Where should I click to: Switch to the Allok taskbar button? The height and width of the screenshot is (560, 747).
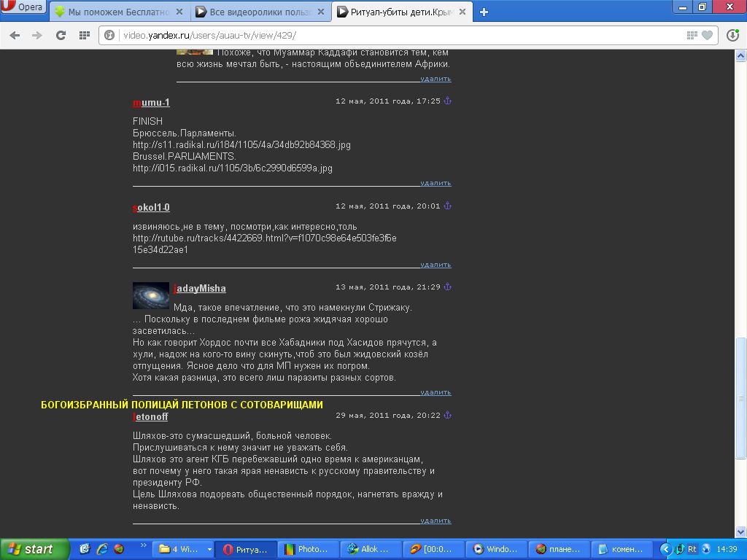[371, 550]
